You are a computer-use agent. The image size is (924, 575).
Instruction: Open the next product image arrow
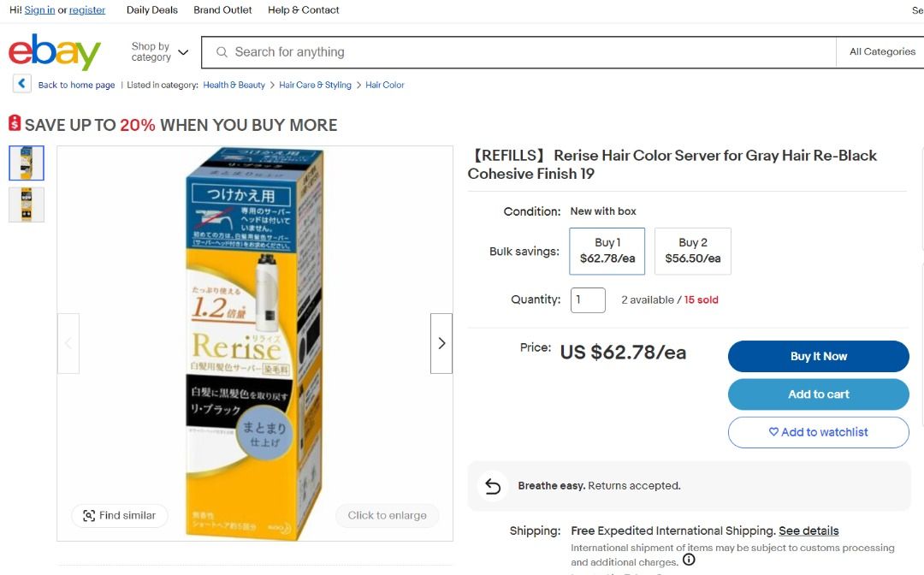point(441,343)
